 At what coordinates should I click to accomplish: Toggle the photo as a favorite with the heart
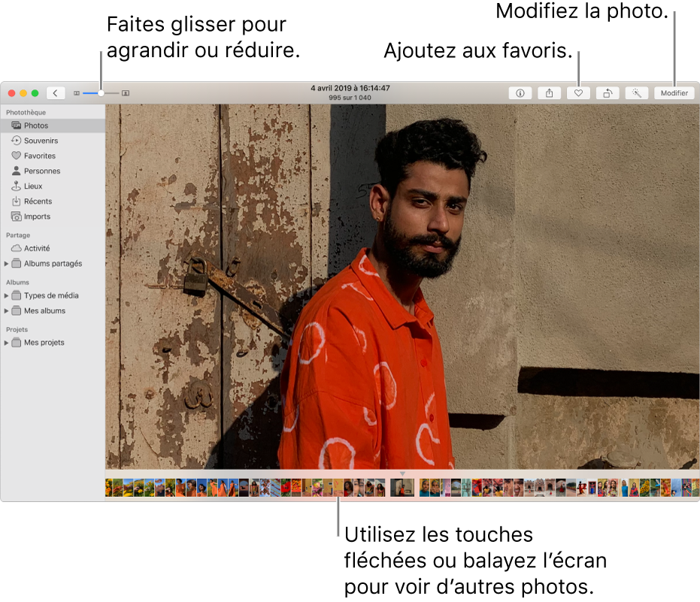(x=578, y=92)
